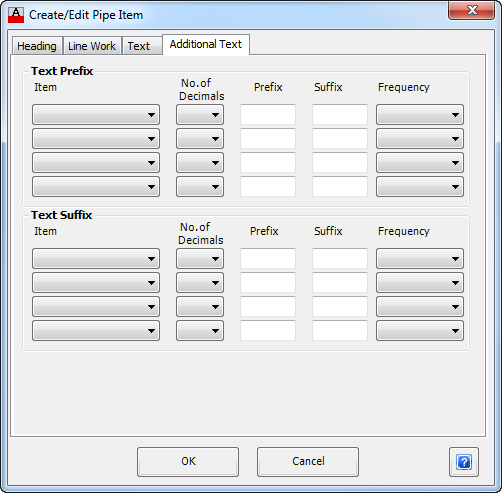Viewport: 502px width, 493px height.
Task: Open first Item dropdown under Text Prefix
Action: 96,115
